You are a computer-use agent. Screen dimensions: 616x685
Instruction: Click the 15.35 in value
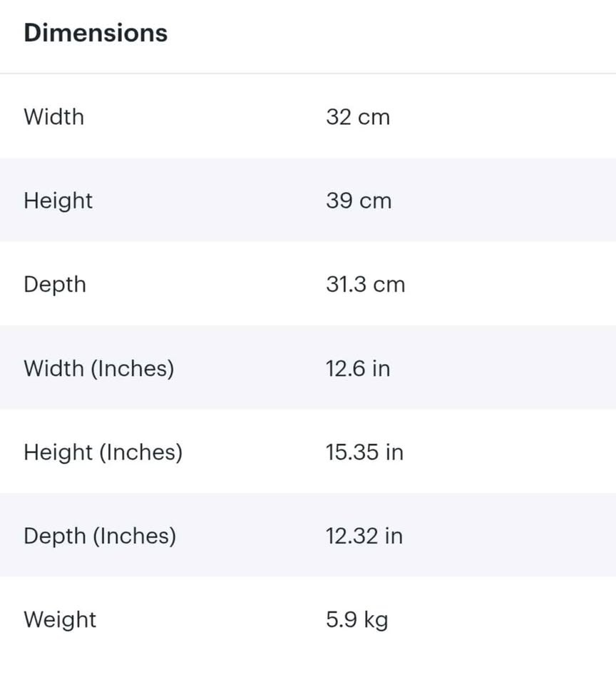364,452
